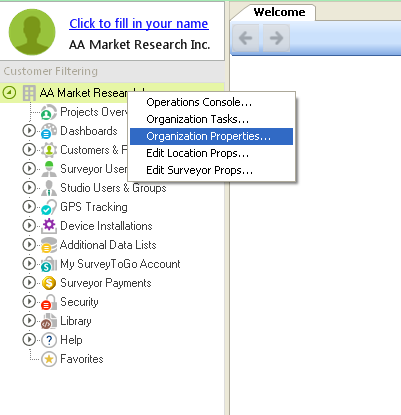Collapse the AA Market Research root node

click(x=9, y=93)
